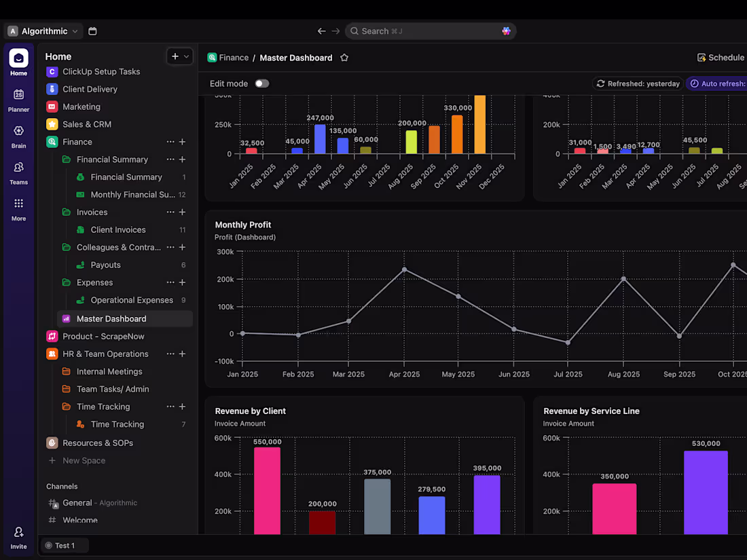
Task: Select Master Dashboard in the sidebar
Action: pos(125,319)
